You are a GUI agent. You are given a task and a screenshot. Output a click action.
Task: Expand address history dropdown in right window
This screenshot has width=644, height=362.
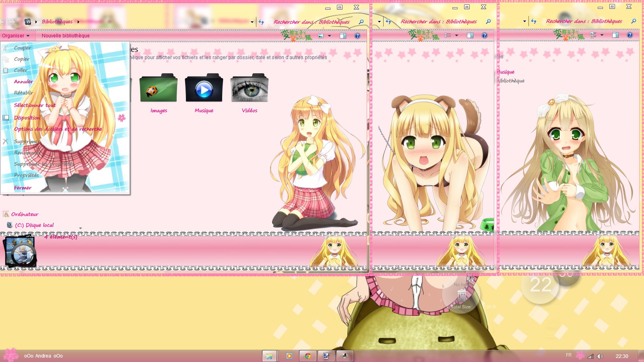pyautogui.click(x=525, y=21)
